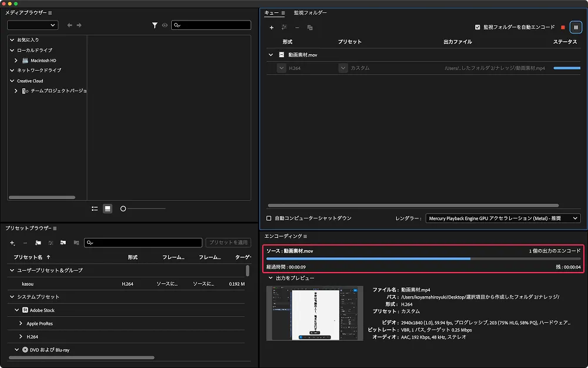This screenshot has width=588, height=368.
Task: Open the キュー panel menu icon
Action: click(283, 13)
